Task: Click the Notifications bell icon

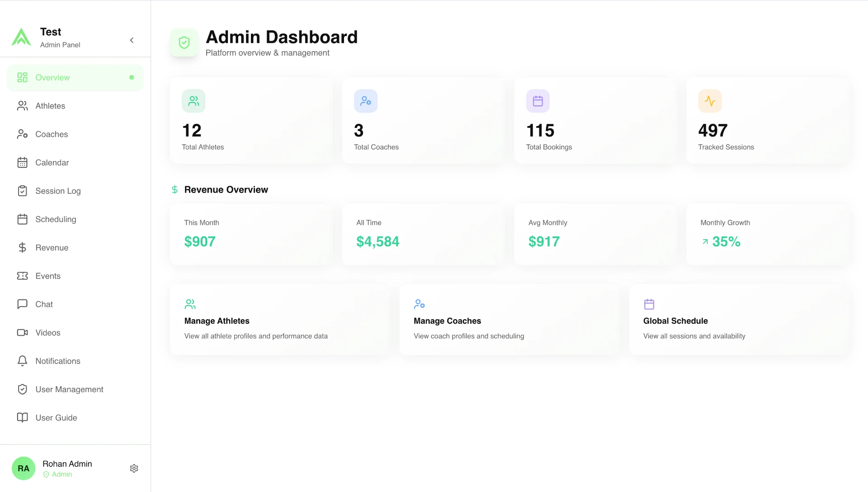Action: pos(22,361)
